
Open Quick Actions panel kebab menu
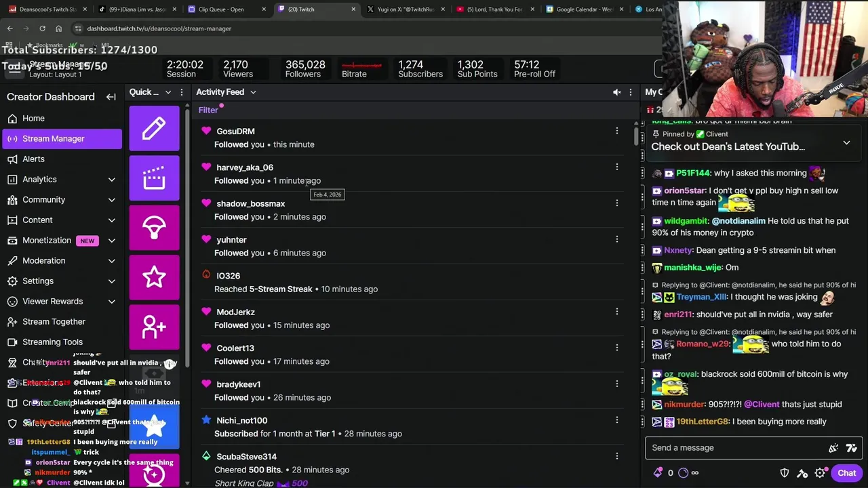(181, 92)
